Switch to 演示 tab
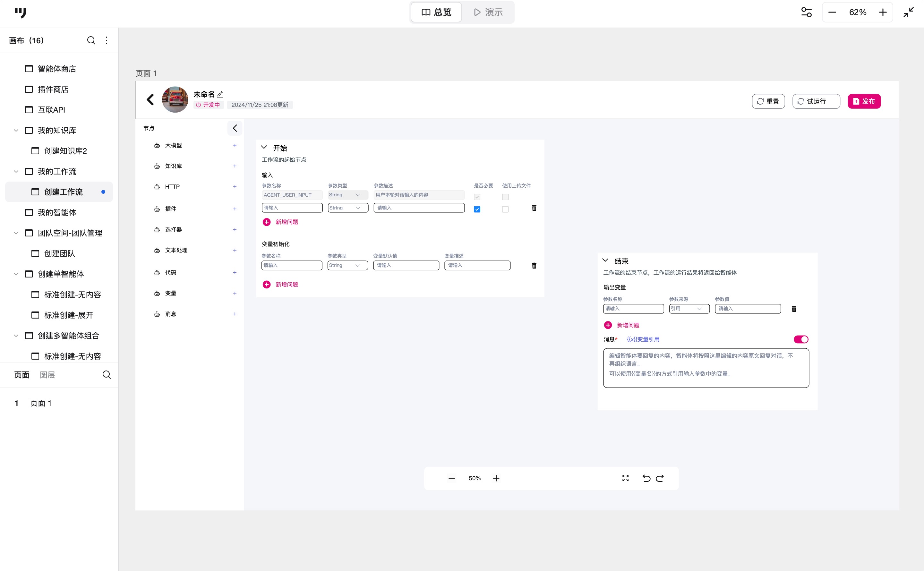 [488, 13]
